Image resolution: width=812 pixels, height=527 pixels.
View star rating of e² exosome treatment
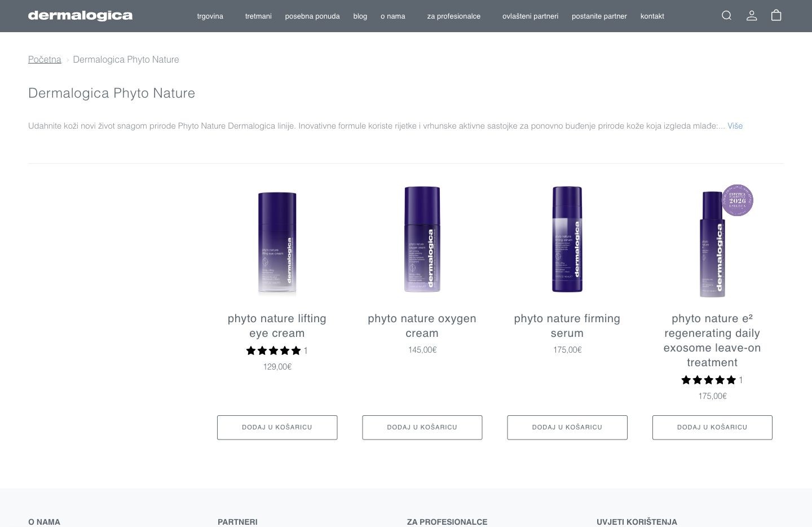tap(709, 380)
